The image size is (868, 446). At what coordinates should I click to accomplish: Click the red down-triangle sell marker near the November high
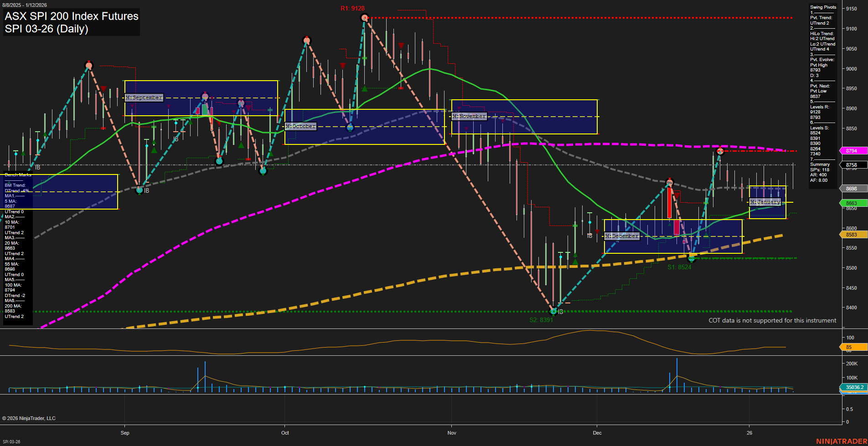401,45
